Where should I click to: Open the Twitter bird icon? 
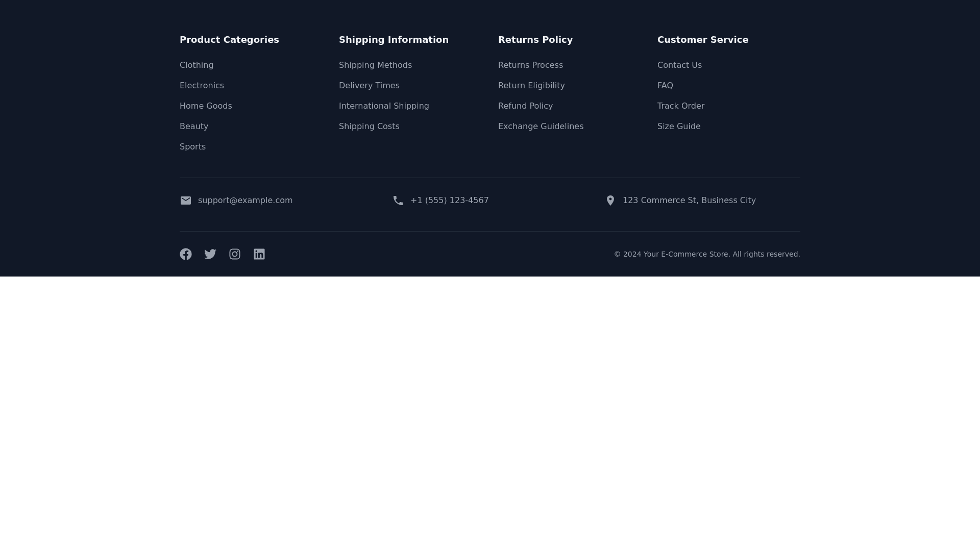210,254
